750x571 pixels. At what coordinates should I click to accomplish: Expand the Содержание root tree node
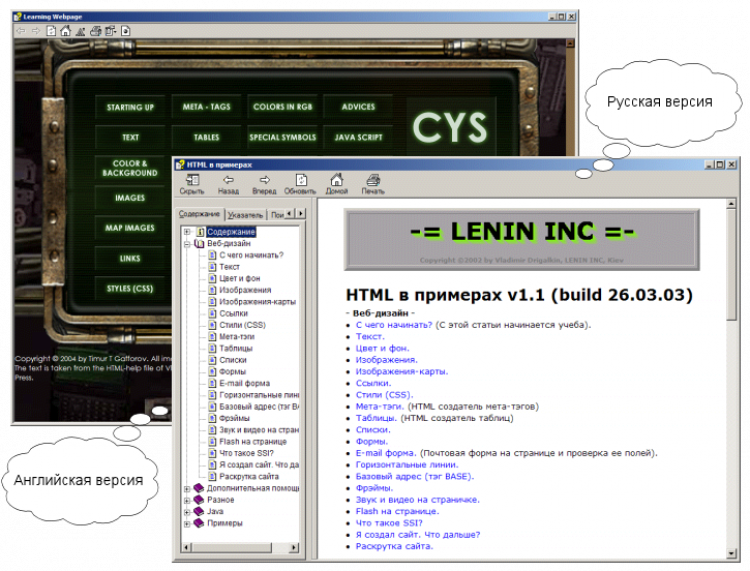tap(188, 232)
